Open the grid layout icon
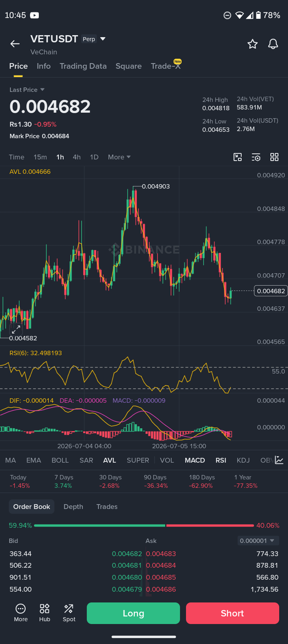This screenshot has height=644, width=288. 274,157
